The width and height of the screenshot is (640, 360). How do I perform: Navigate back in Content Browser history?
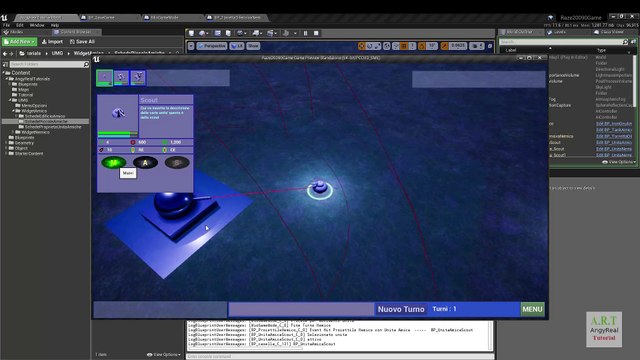[x=5, y=53]
